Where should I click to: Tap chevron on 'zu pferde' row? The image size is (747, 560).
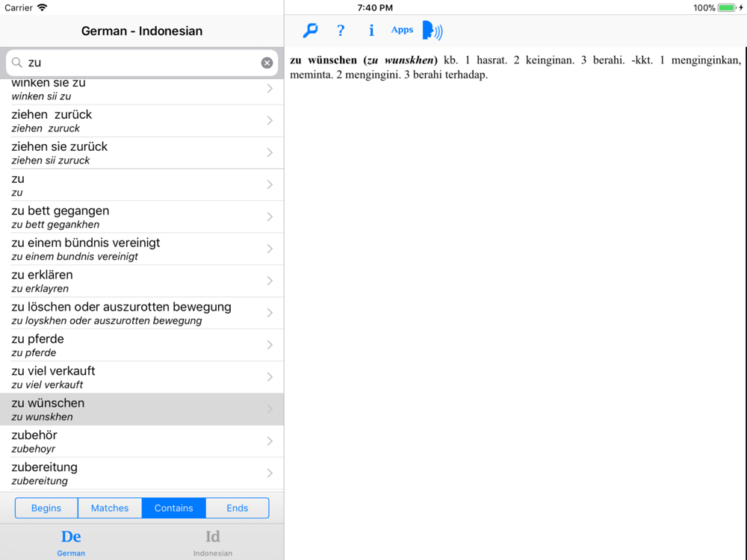(270, 345)
